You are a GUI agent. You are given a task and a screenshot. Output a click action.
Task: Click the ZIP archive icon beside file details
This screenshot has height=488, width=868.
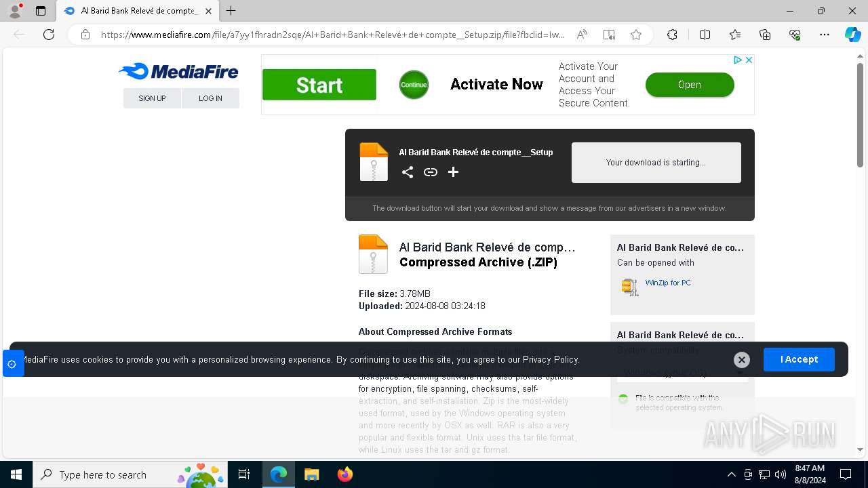pyautogui.click(x=373, y=254)
